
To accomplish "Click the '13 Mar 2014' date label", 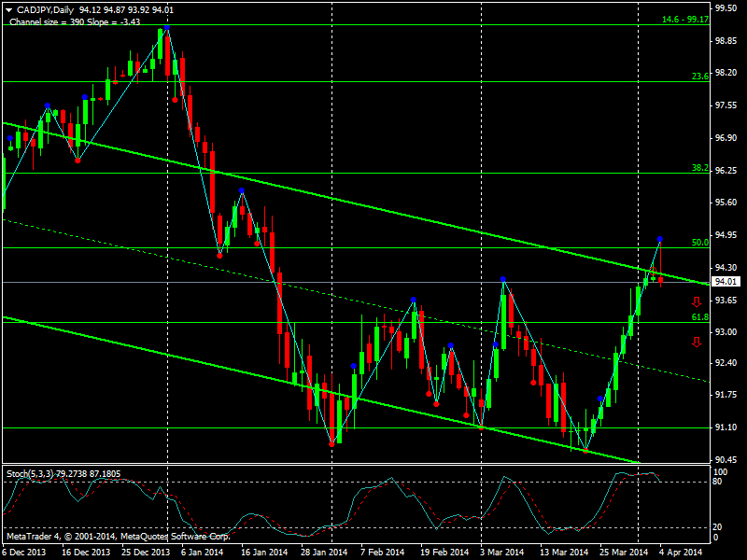I will pyautogui.click(x=564, y=552).
